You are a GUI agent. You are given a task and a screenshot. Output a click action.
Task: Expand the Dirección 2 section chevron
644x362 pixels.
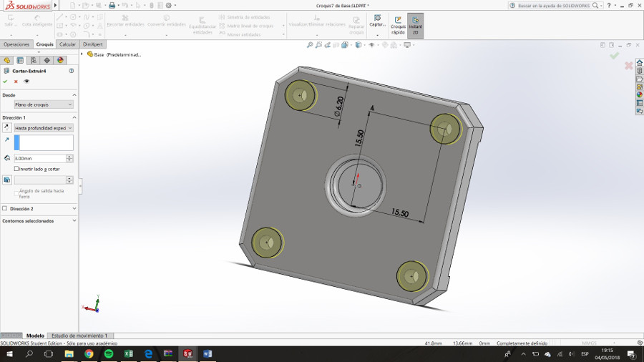click(74, 208)
